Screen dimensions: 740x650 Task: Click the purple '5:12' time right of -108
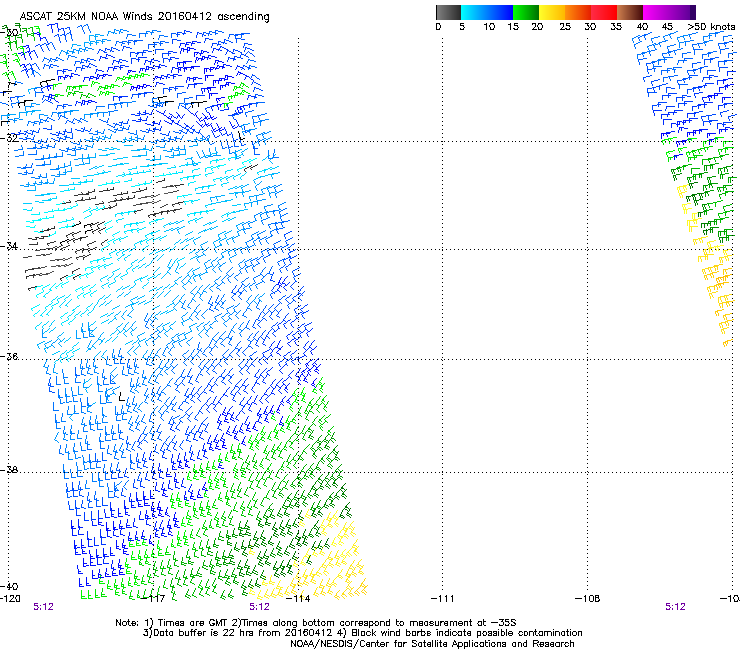(675, 607)
